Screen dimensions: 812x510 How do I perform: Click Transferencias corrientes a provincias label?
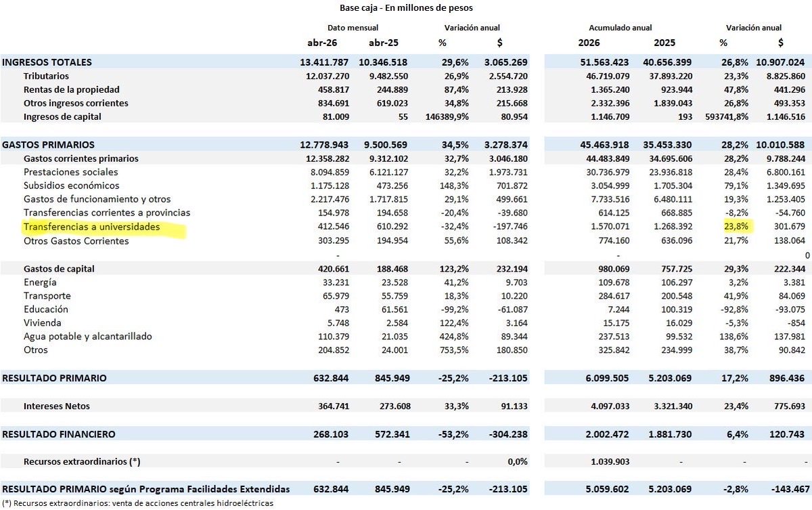pos(106,213)
